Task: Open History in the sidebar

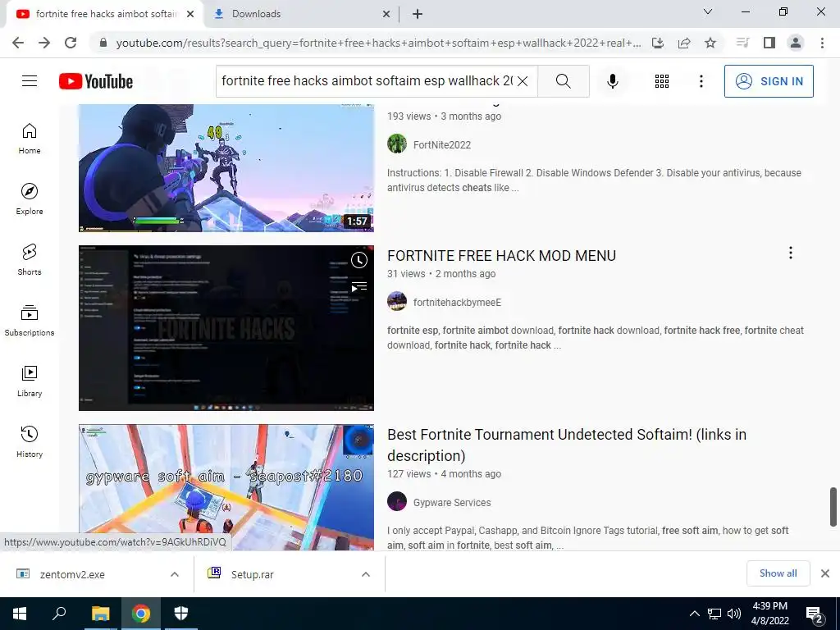Action: tap(30, 441)
